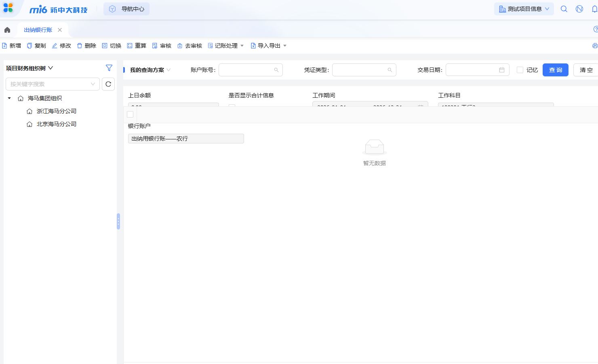Open the 测试项目信息 project dropdown
This screenshot has width=598, height=364.
click(x=524, y=9)
